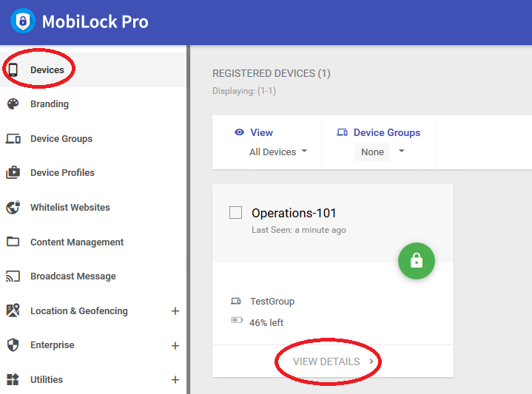532x394 pixels.
Task: Go to Device Groups in sidebar
Action: (x=93, y=139)
